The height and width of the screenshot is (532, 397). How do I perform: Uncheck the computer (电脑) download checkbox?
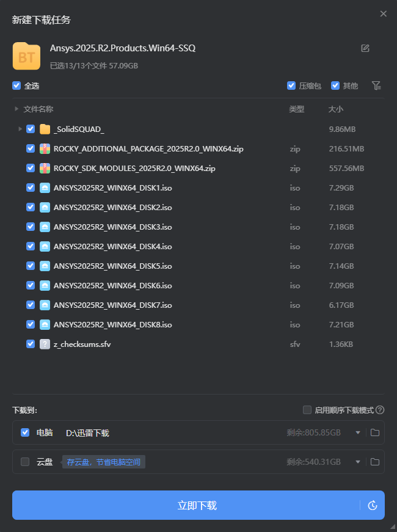click(x=25, y=432)
